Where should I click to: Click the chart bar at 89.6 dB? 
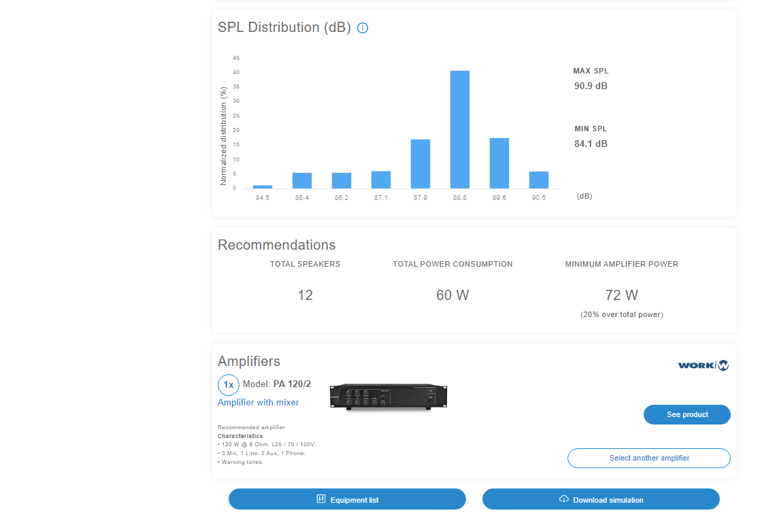pyautogui.click(x=499, y=163)
